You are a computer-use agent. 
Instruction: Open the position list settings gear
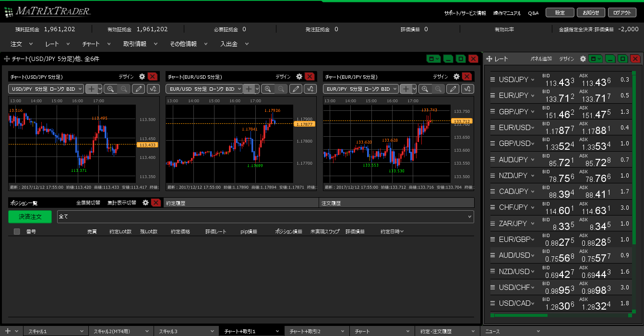[x=146, y=203]
